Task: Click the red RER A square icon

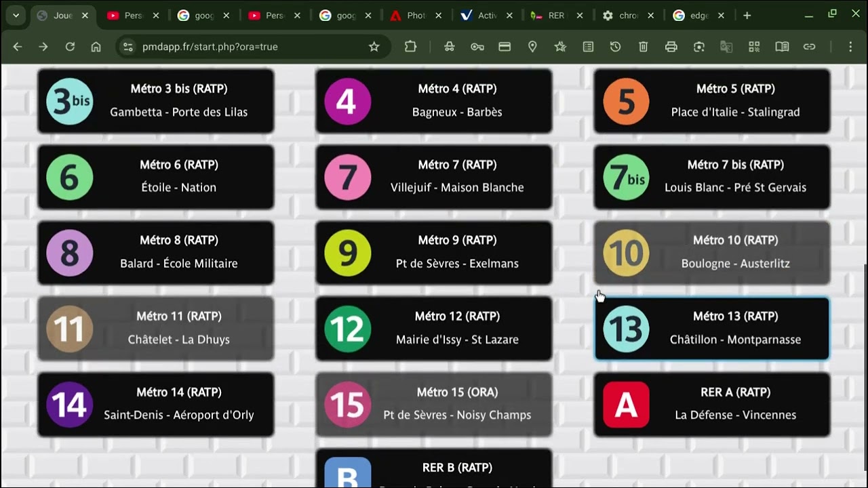Action: coord(626,405)
